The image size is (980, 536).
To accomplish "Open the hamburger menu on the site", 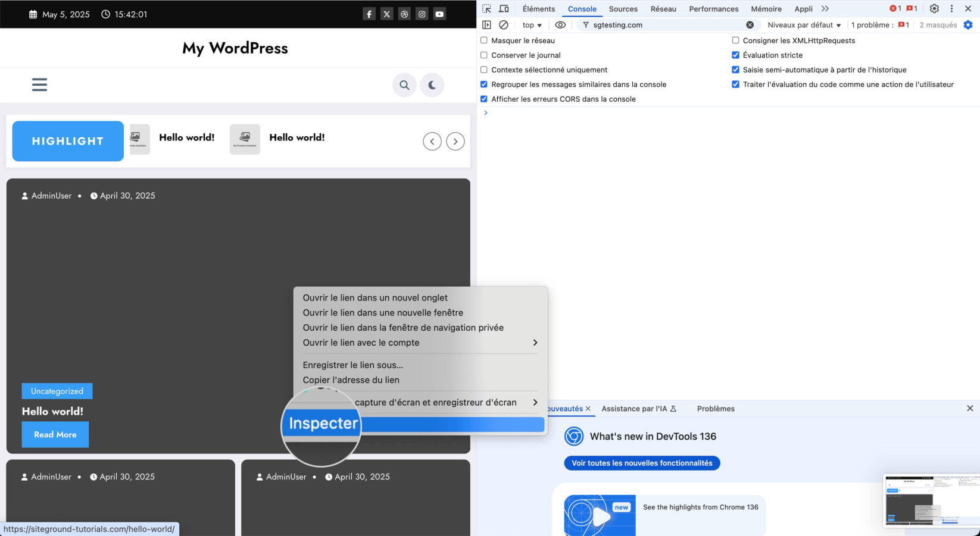I will click(x=39, y=84).
